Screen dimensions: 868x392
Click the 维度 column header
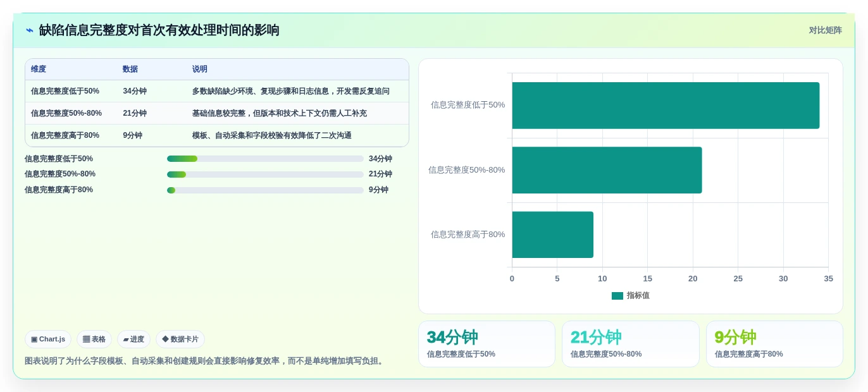[39, 70]
